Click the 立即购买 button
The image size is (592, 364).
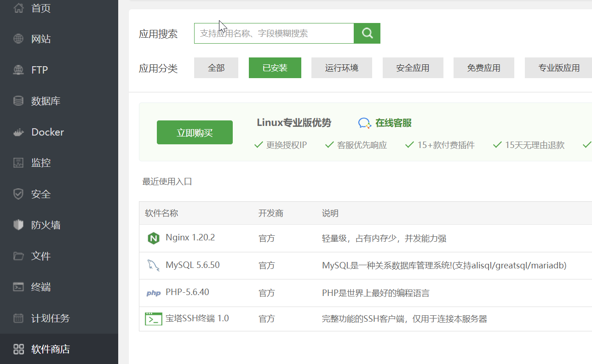click(x=195, y=132)
